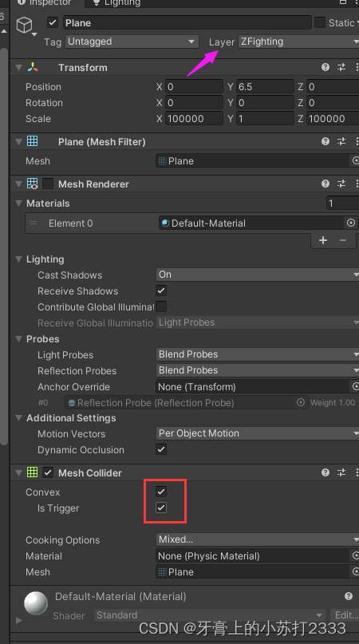Open Mesh Filter presets icon

[341, 142]
